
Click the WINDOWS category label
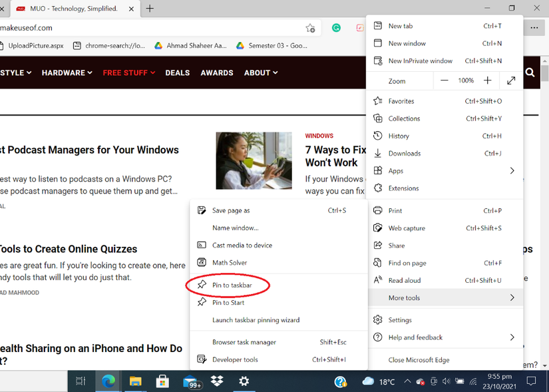point(319,136)
